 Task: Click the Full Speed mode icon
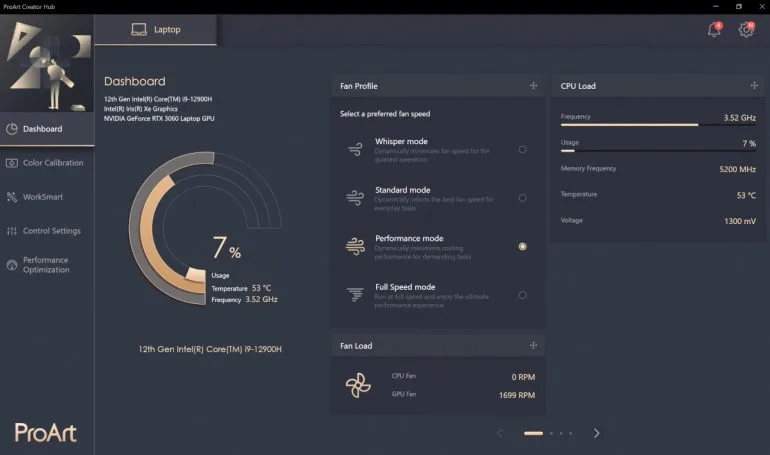[x=355, y=294]
